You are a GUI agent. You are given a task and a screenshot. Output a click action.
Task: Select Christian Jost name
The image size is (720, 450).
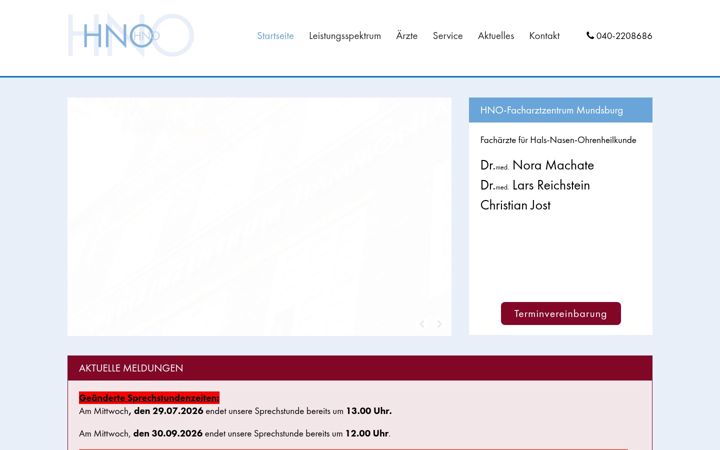(x=515, y=205)
